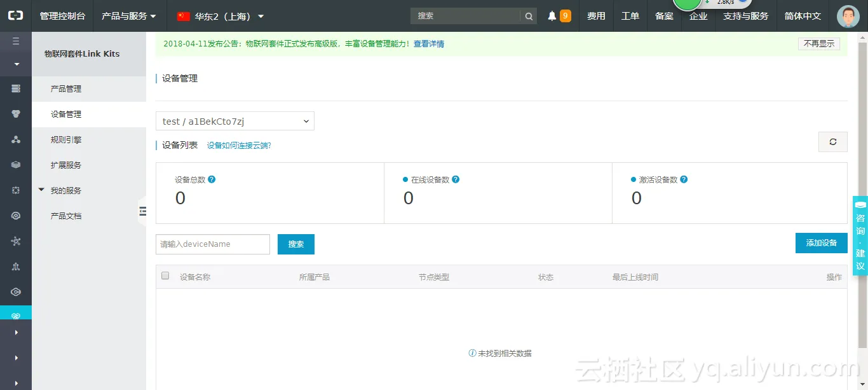The height and width of the screenshot is (390, 868).
Task: Collapse the side navigation with handle icon
Action: coord(142,211)
